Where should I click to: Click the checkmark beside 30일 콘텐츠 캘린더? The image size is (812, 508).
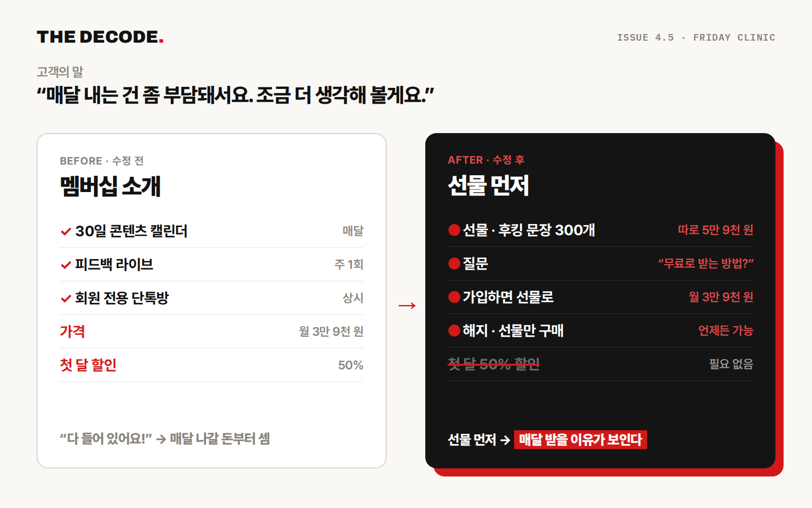[x=65, y=232]
